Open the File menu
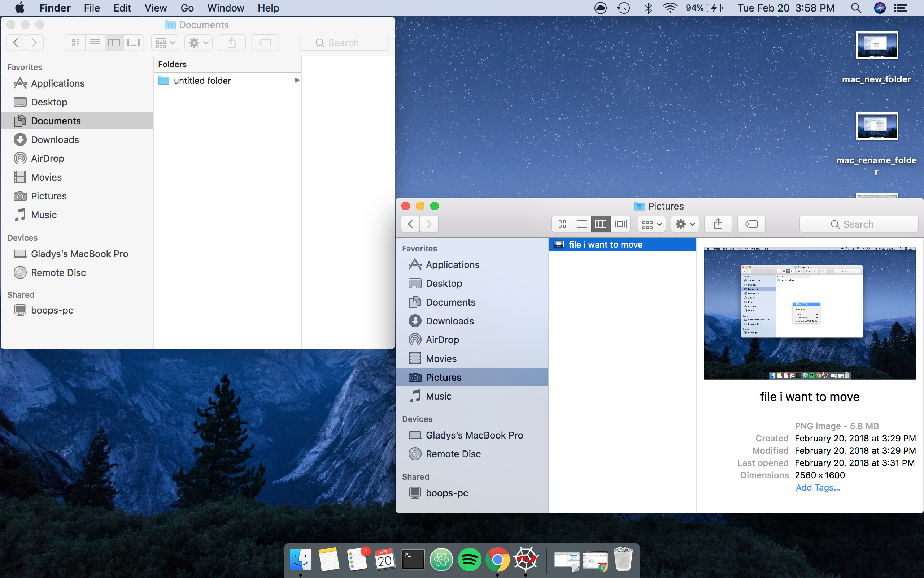924x578 pixels. [92, 8]
